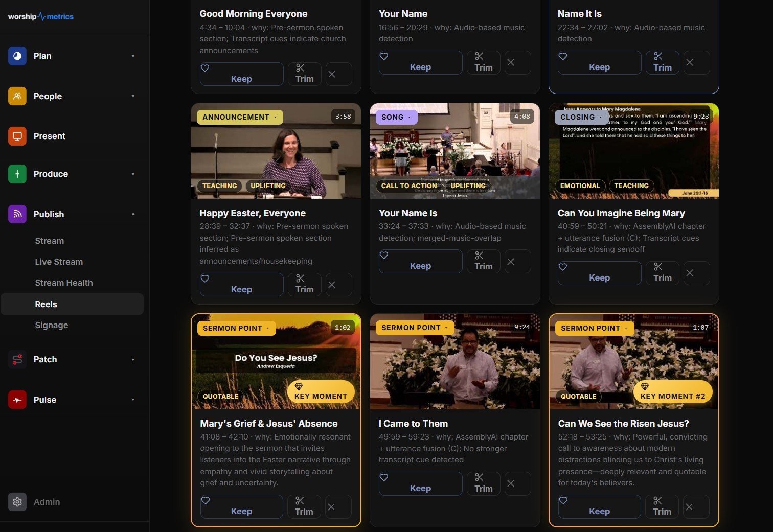Dismiss the Name It Is clip
Viewport: 773px width, 532px height.
click(696, 62)
